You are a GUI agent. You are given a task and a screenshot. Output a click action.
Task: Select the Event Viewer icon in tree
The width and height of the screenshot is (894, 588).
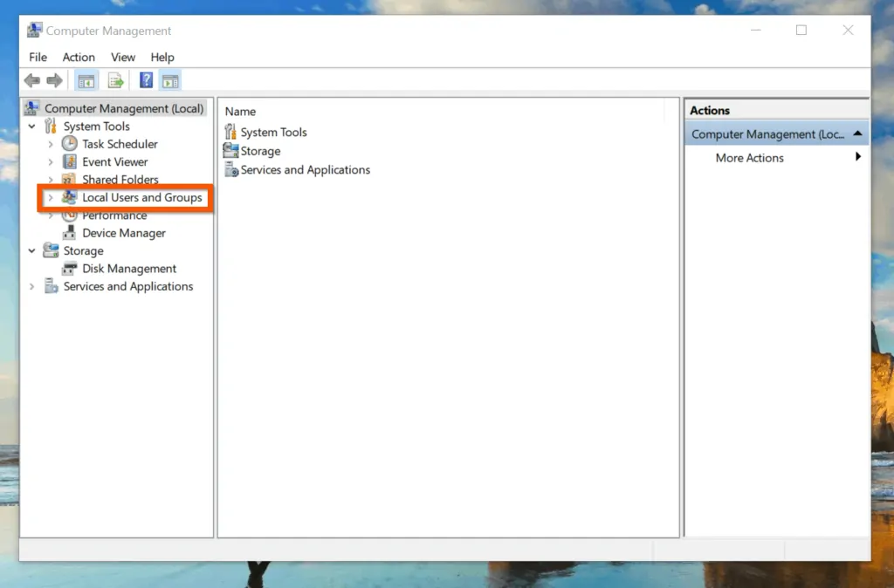[69, 161]
